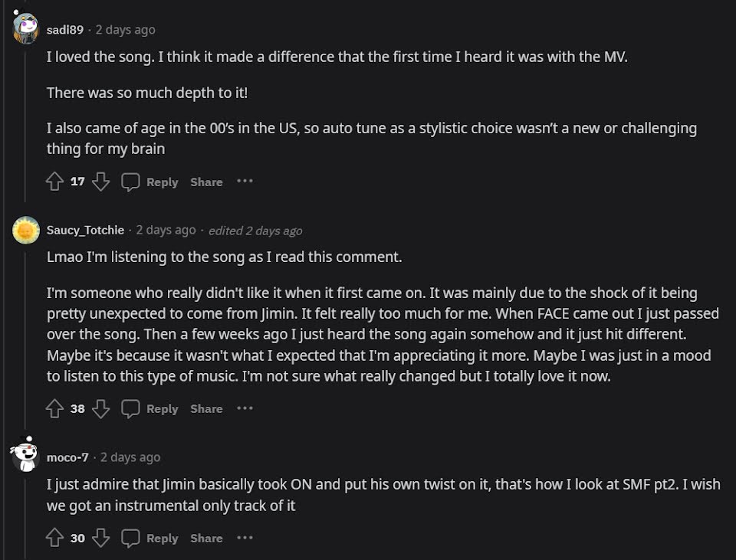Click moco-7's snoo avatar
Image resolution: width=736 pixels, height=560 pixels.
(25, 457)
